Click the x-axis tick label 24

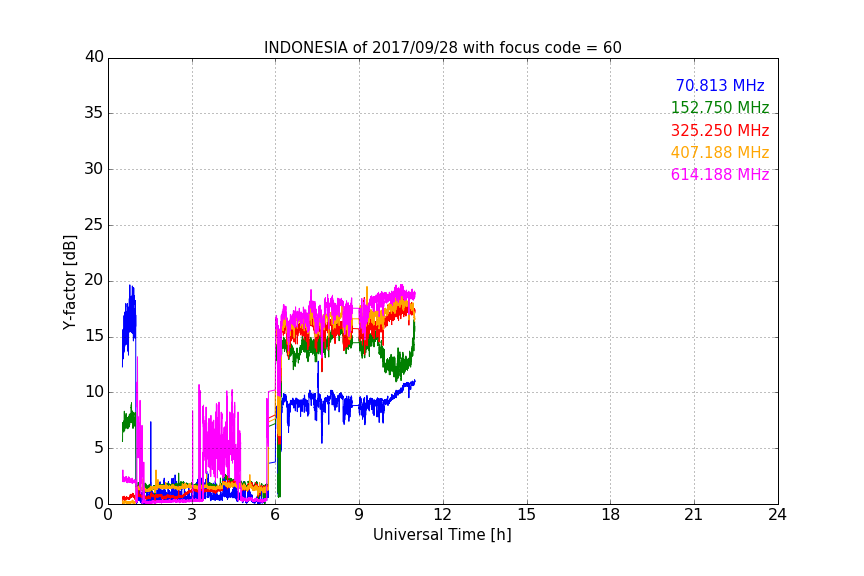tap(777, 515)
